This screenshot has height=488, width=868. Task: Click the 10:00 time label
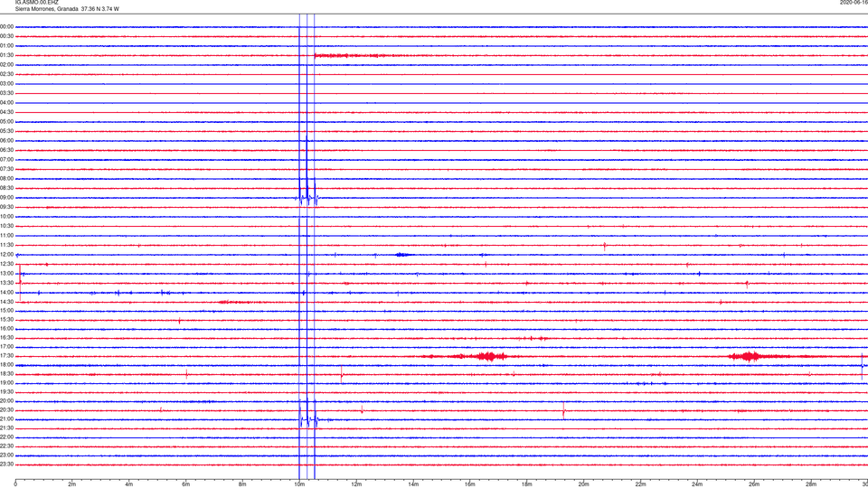(6, 217)
